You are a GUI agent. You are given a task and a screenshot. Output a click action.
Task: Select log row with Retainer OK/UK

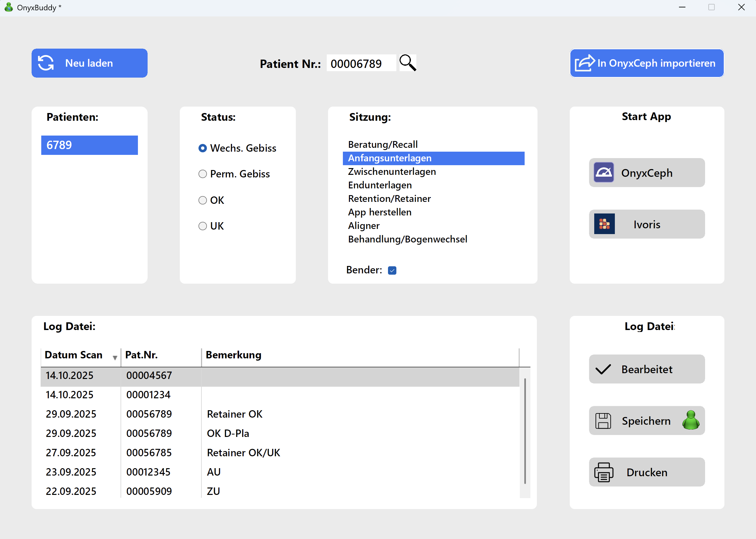[243, 453]
